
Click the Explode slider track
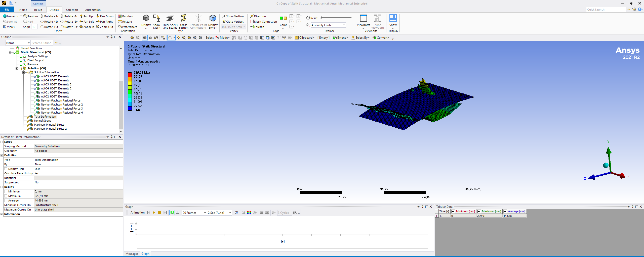[336, 18]
